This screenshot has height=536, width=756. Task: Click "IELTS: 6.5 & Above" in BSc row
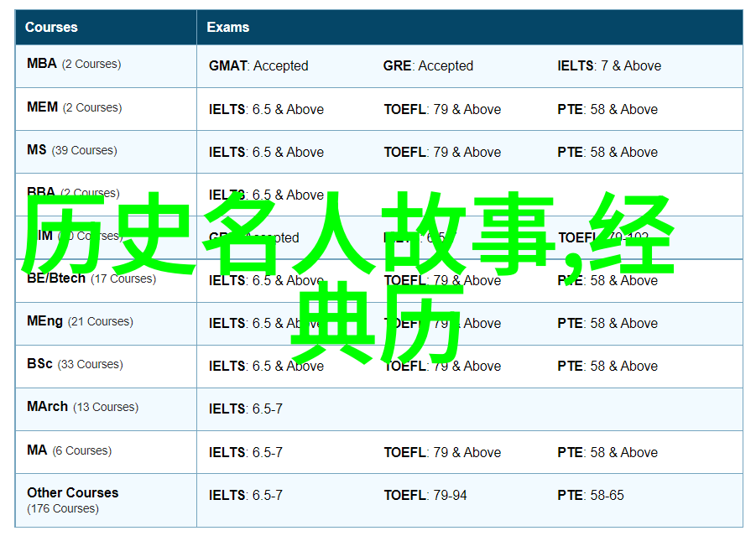tap(266, 367)
